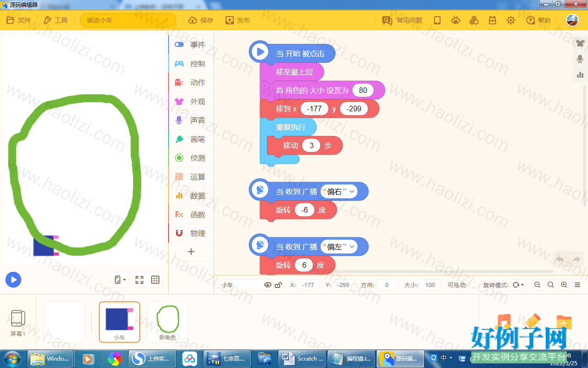The height and width of the screenshot is (368, 588).
Task: Select 屏幕1 screen in the bottom panel
Action: pos(18,322)
